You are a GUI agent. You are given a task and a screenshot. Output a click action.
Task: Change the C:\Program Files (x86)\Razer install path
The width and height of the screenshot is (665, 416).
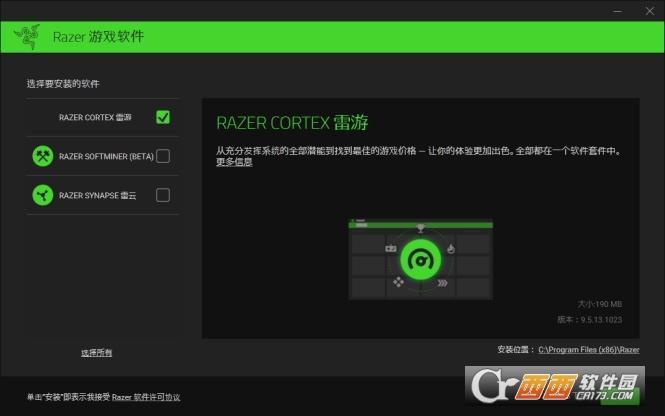[x=589, y=350]
